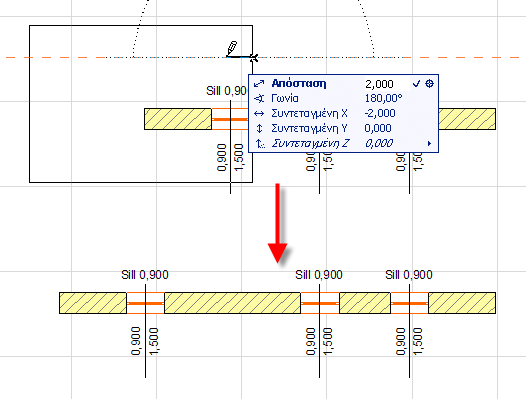Select the rightmost orange window in lower wall
The width and height of the screenshot is (526, 399).
pyautogui.click(x=409, y=303)
